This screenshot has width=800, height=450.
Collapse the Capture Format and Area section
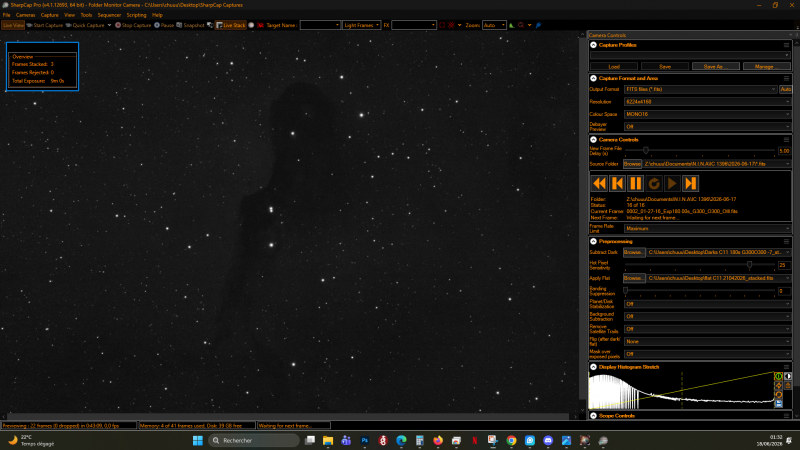click(593, 78)
